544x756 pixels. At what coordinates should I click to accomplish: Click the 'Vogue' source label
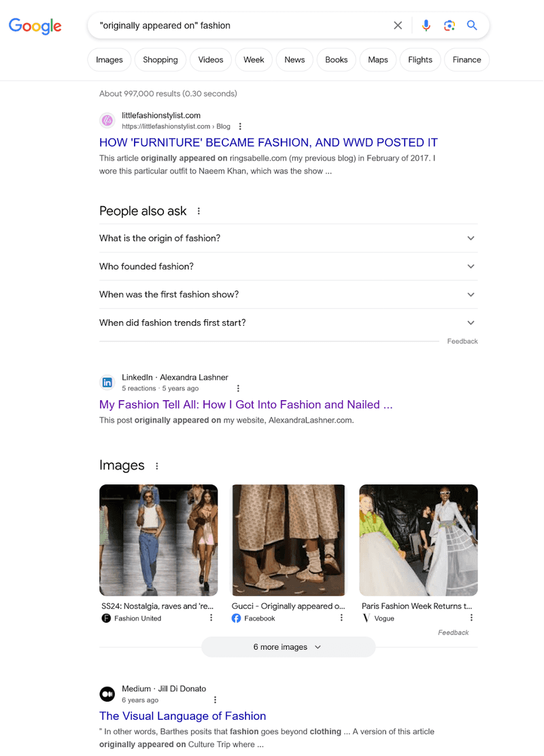[384, 619]
